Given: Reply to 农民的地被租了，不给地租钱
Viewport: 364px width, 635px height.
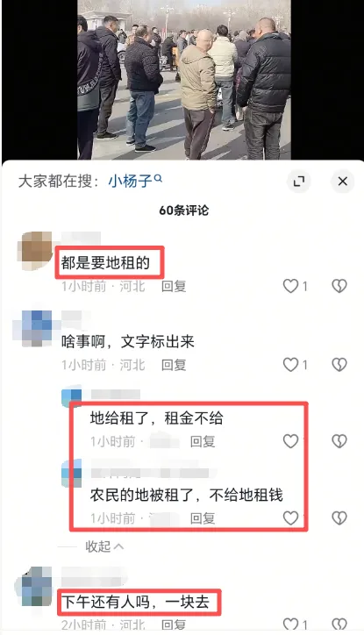Looking at the screenshot, I should [x=203, y=518].
